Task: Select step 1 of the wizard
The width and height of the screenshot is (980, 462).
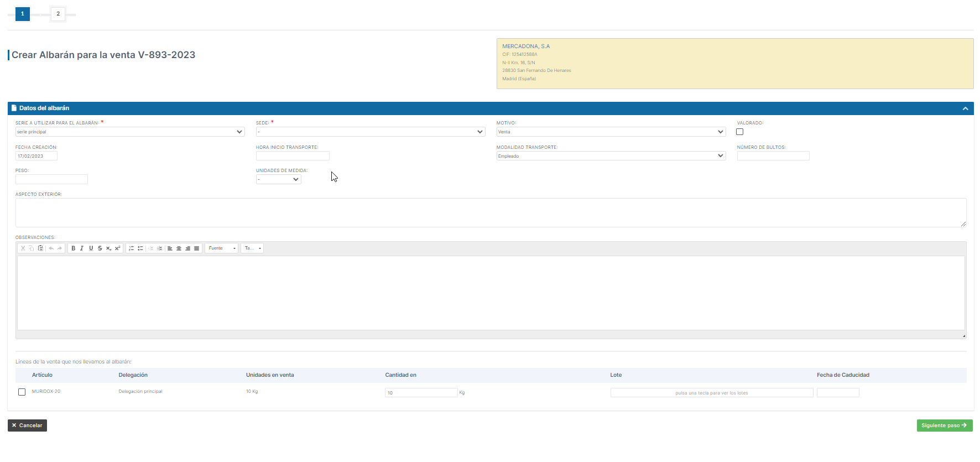Action: pos(23,14)
